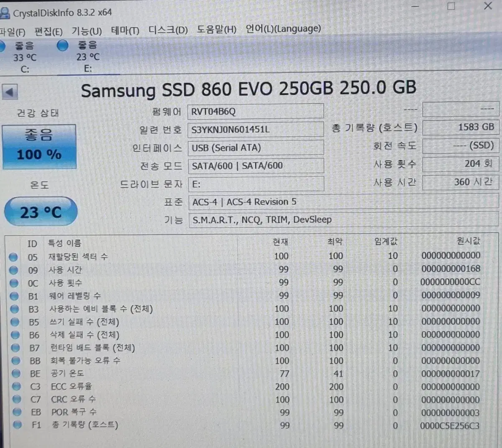
Task: Click raw value 0000C5E256C3
Action: point(450,426)
